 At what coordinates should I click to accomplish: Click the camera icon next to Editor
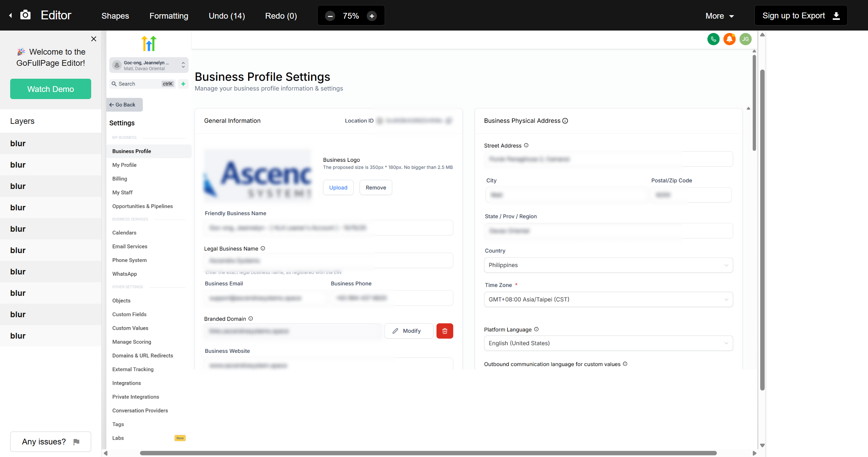pos(25,15)
